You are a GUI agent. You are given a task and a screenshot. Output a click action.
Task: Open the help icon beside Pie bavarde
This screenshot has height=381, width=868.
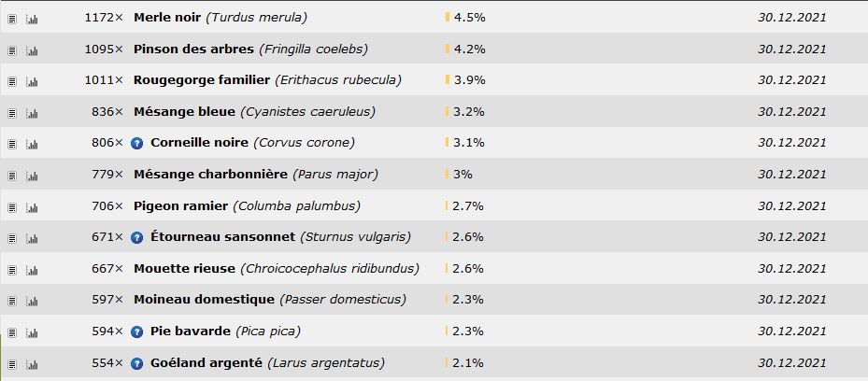(136, 332)
